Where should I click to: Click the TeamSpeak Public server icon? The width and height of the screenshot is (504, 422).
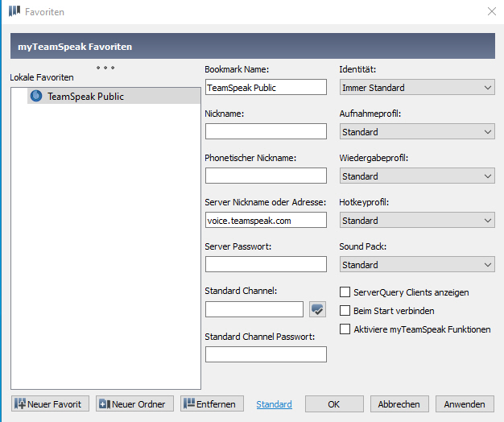36,96
